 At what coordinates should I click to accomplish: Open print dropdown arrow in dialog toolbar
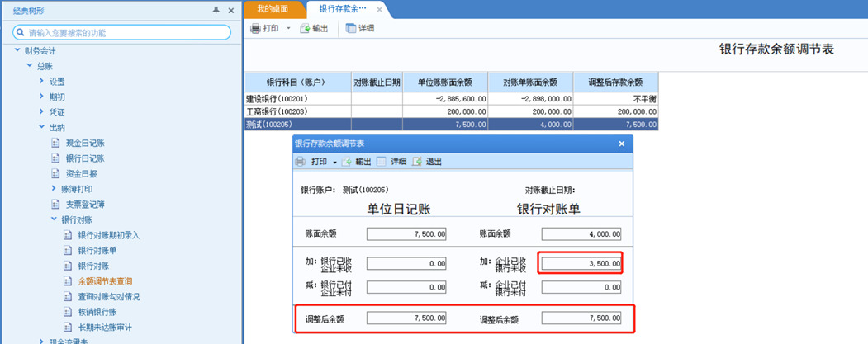(x=334, y=162)
